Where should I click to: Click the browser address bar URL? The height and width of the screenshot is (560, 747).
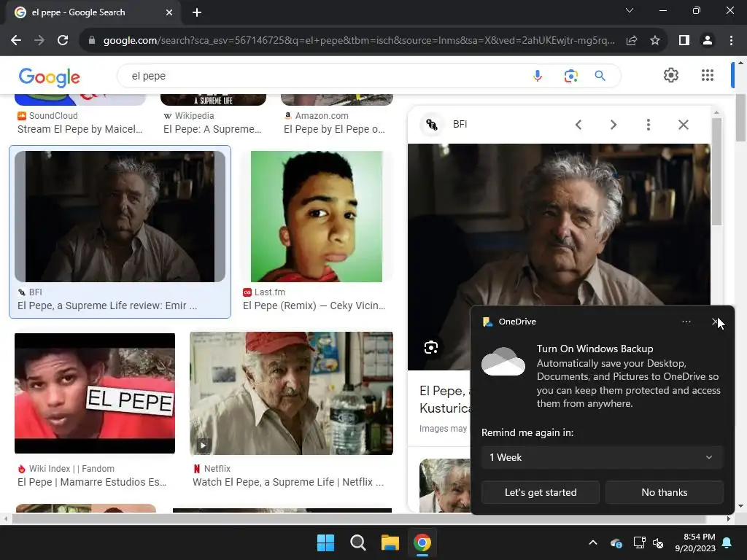pos(358,41)
